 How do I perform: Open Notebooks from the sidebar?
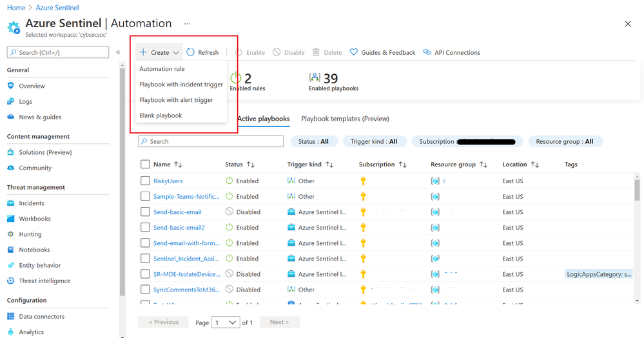[34, 250]
